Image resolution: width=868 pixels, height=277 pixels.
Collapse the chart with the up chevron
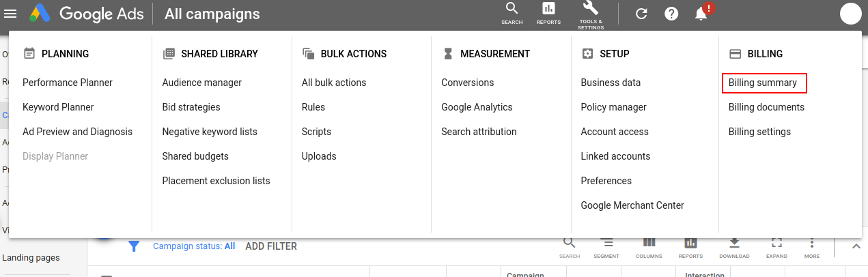(856, 246)
